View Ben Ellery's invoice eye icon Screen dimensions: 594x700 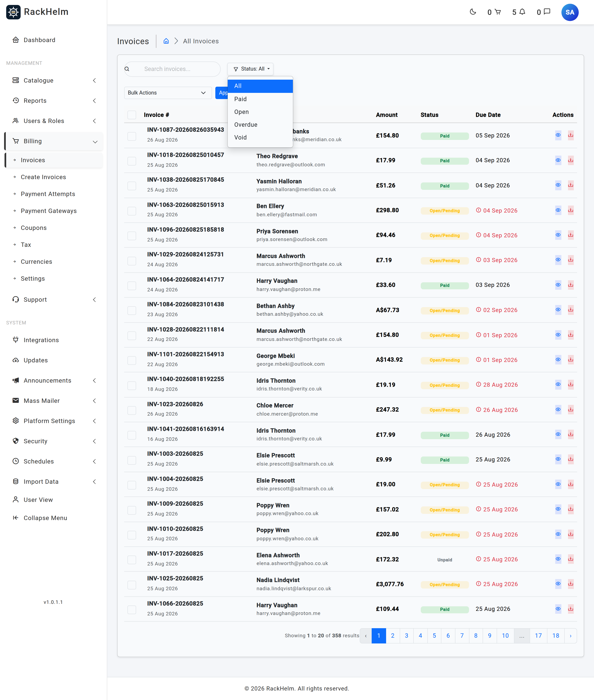558,210
